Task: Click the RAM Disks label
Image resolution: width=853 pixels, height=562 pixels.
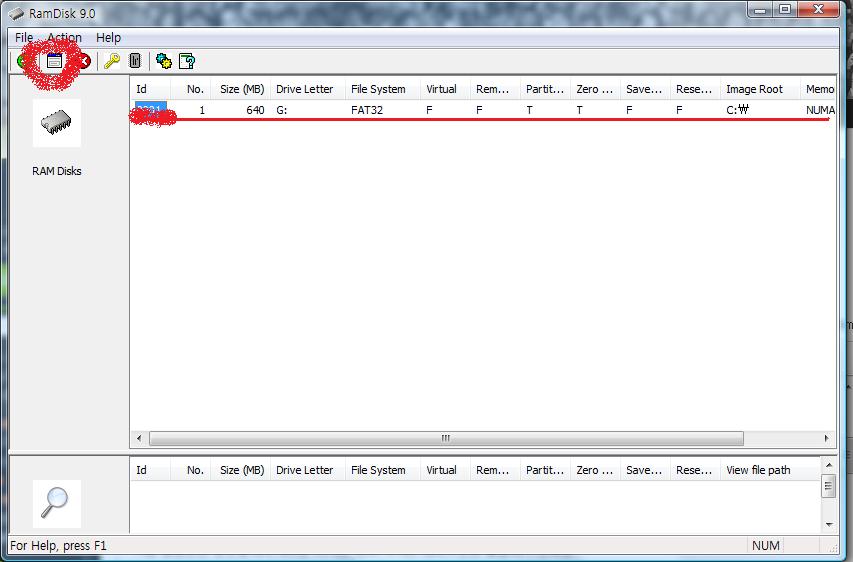Action: pyautogui.click(x=57, y=171)
